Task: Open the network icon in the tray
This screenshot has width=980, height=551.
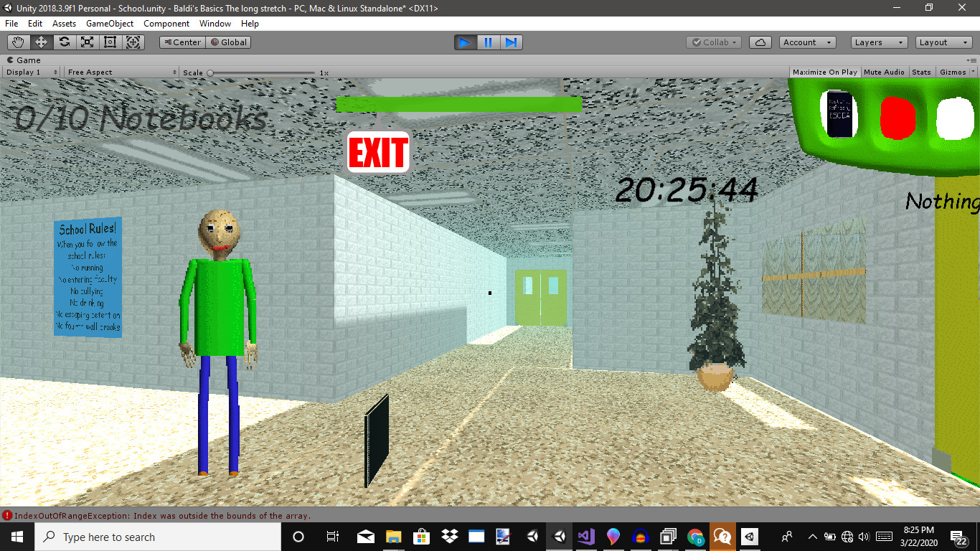Action: click(x=847, y=537)
